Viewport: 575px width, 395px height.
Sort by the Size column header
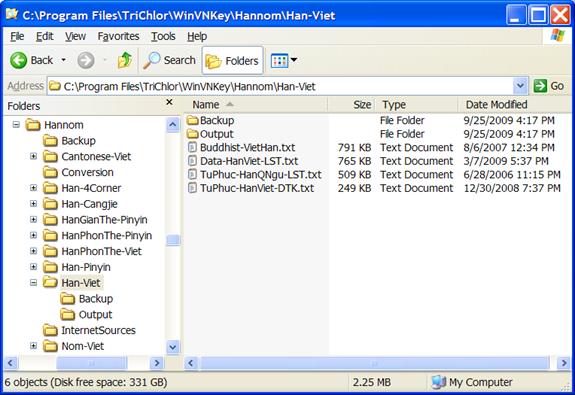click(x=351, y=105)
